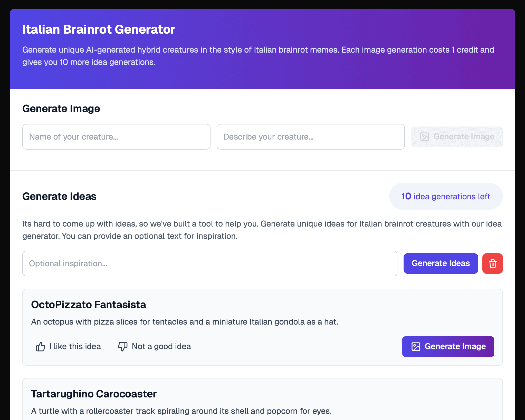Click the image icon inside the top Generate Image button
The image size is (525, 420).
(x=425, y=137)
